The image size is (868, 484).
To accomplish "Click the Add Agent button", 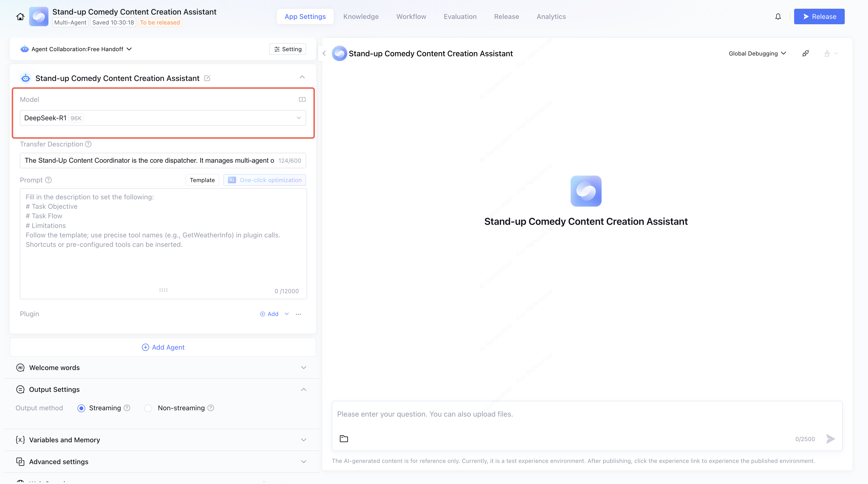I will pyautogui.click(x=163, y=347).
